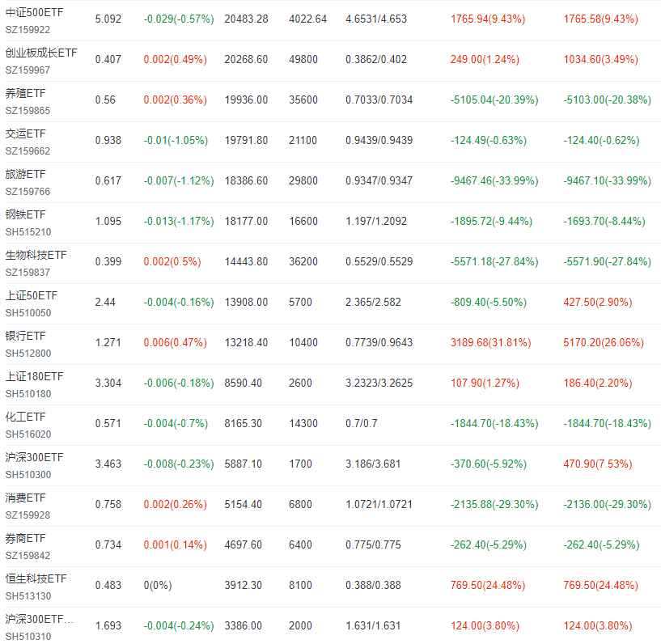
Task: Click the market value 3386.00
Action: 244,626
